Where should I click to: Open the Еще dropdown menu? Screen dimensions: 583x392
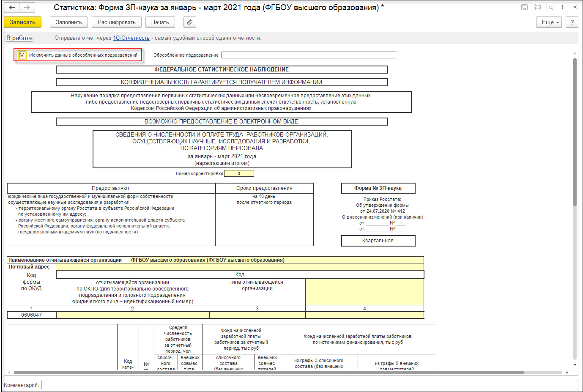pos(549,22)
